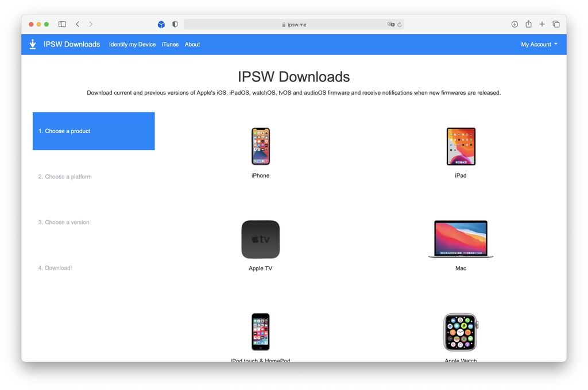Image resolution: width=588 pixels, height=390 pixels.
Task: Select the About navigation item
Action: tap(192, 44)
